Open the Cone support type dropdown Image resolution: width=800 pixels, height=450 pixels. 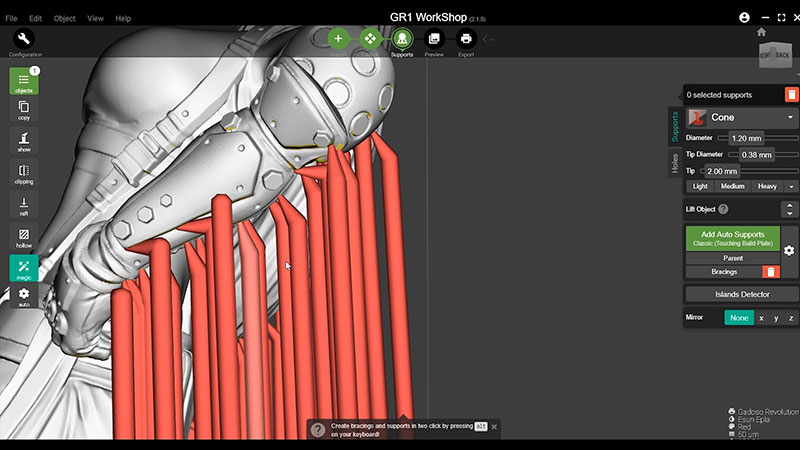742,117
